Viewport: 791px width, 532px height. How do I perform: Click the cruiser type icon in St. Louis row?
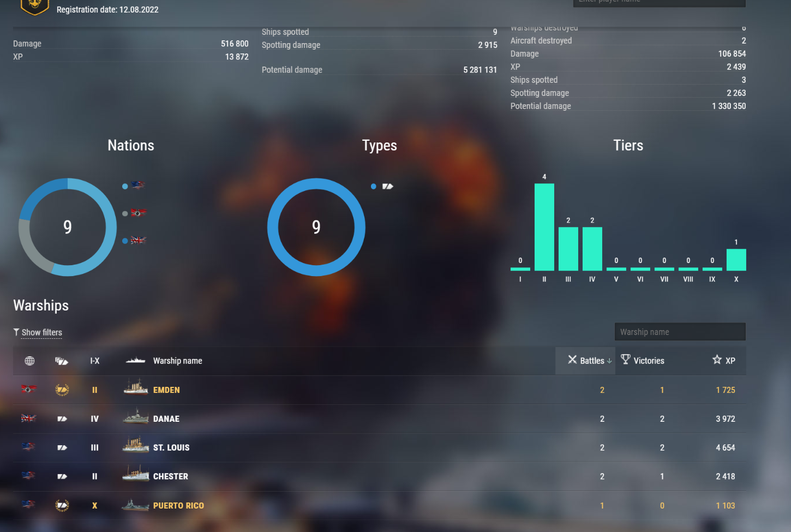click(x=62, y=447)
